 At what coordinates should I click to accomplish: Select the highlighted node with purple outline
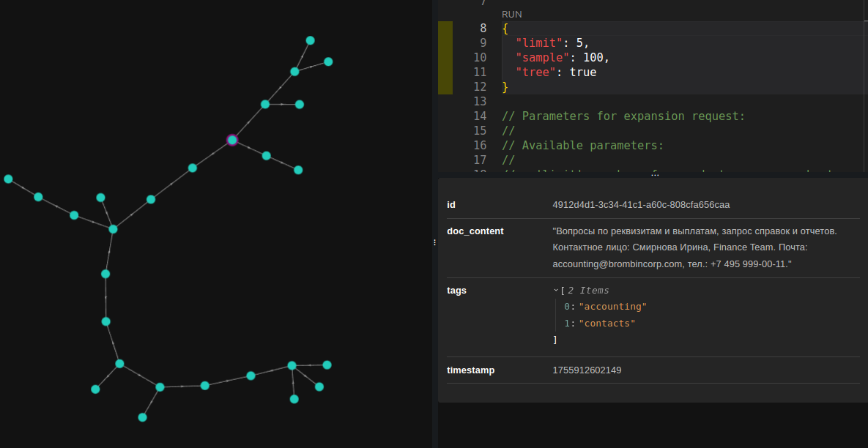[232, 140]
